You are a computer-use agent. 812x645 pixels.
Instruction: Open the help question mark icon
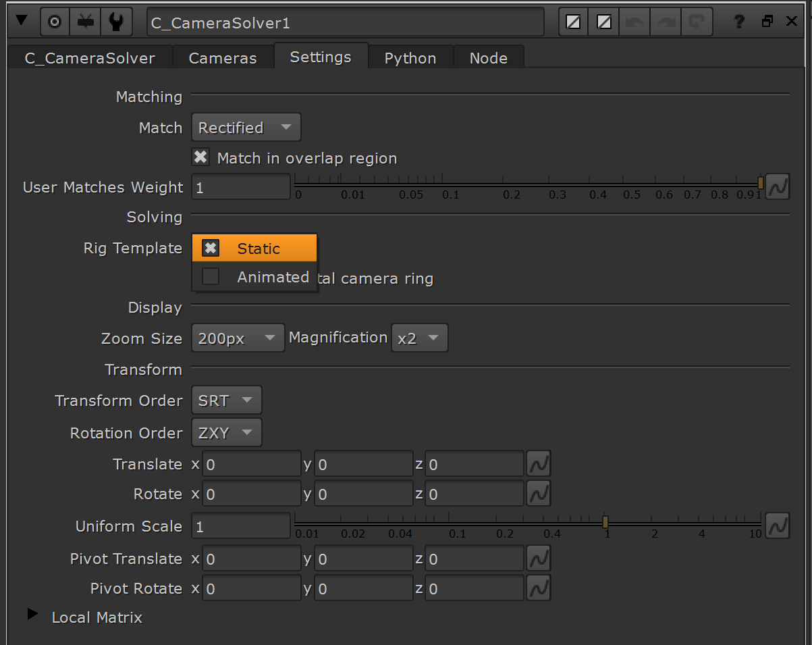point(739,22)
